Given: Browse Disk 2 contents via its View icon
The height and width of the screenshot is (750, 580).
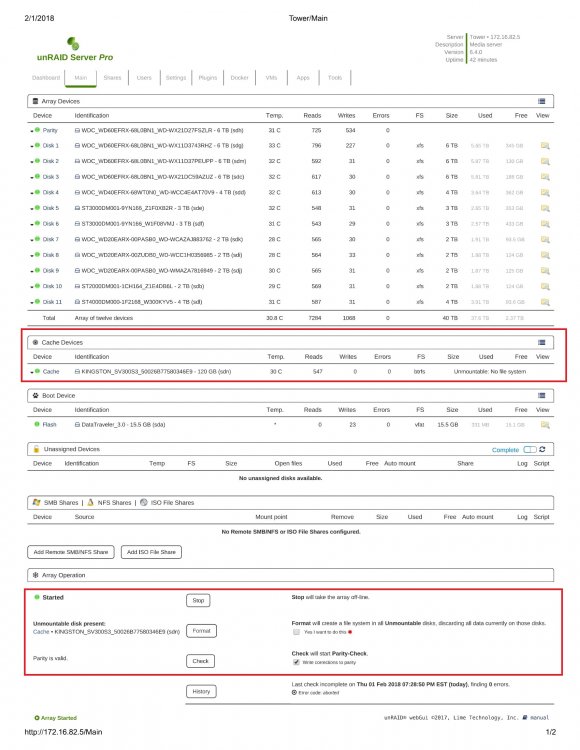Looking at the screenshot, I should tap(545, 162).
